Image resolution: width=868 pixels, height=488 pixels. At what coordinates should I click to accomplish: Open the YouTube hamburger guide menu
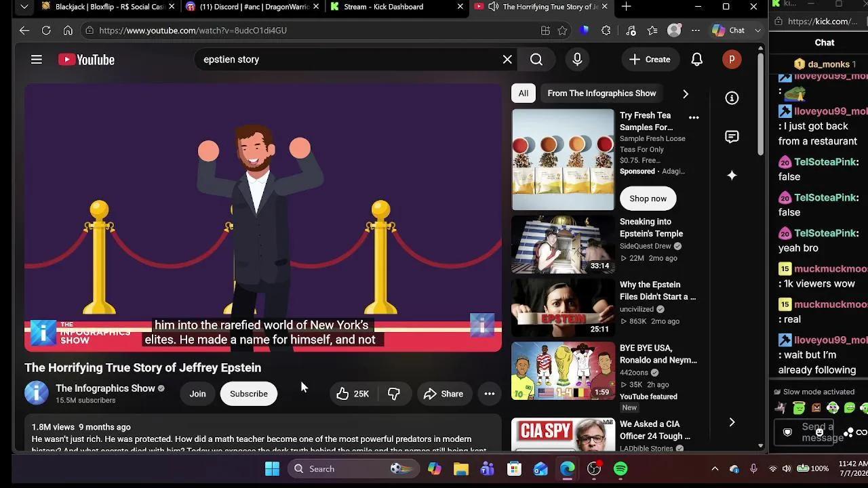(37, 60)
